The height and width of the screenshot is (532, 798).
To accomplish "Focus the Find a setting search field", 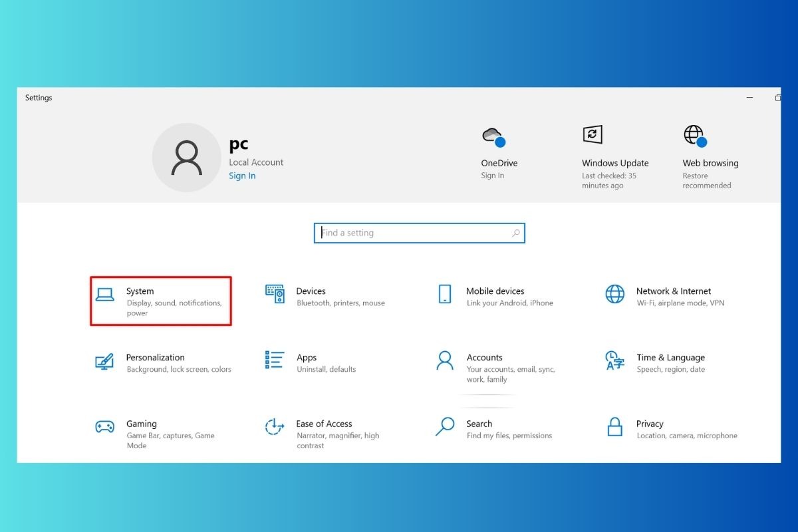I will [x=420, y=233].
